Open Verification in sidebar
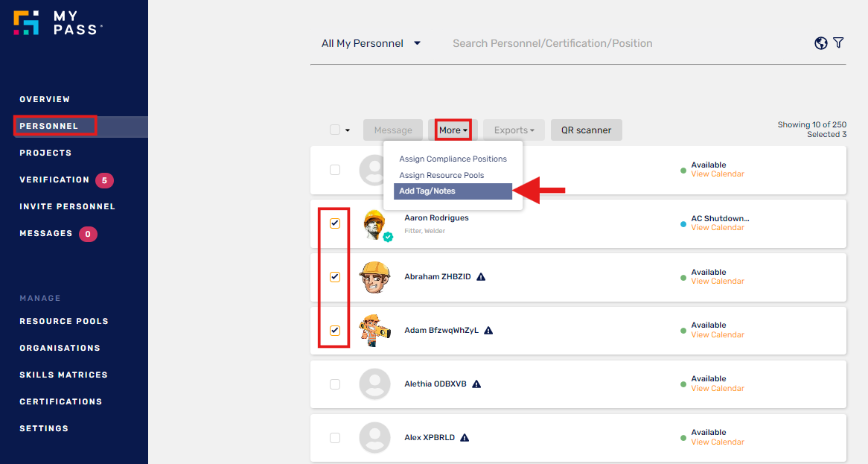This screenshot has width=868, height=464. 54,180
